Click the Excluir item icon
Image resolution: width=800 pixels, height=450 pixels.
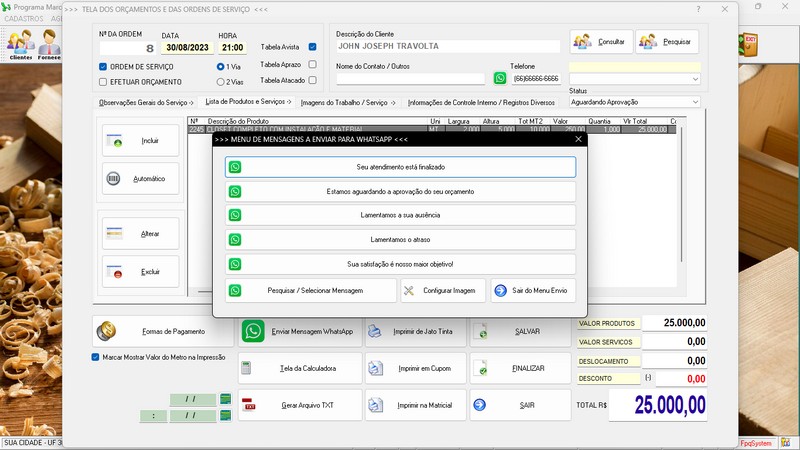[114, 271]
